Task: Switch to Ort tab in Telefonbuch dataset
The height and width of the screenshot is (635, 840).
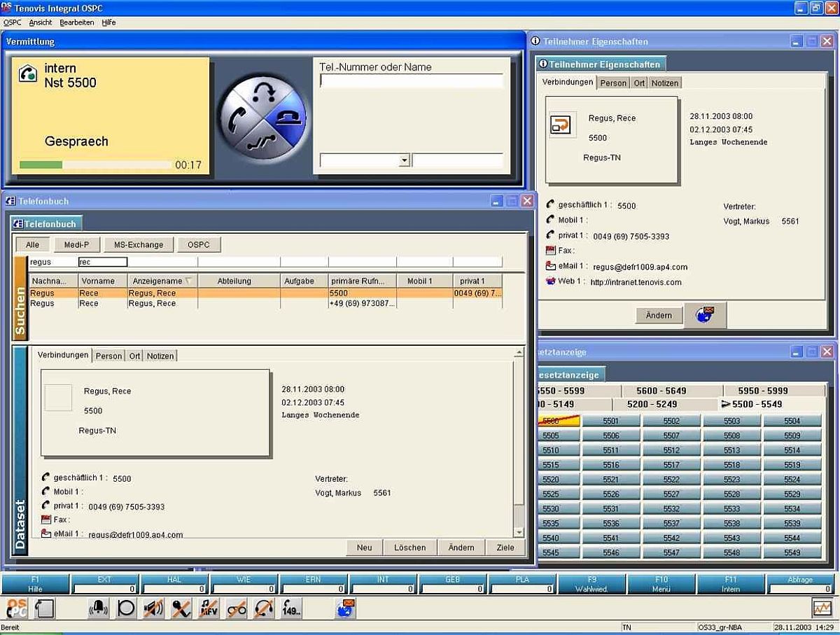Action: (x=134, y=356)
